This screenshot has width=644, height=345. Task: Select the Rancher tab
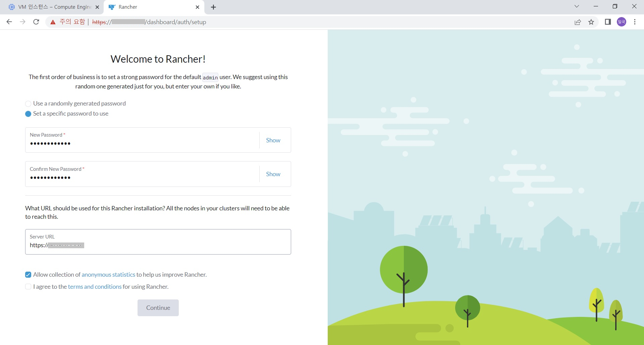pos(154,7)
